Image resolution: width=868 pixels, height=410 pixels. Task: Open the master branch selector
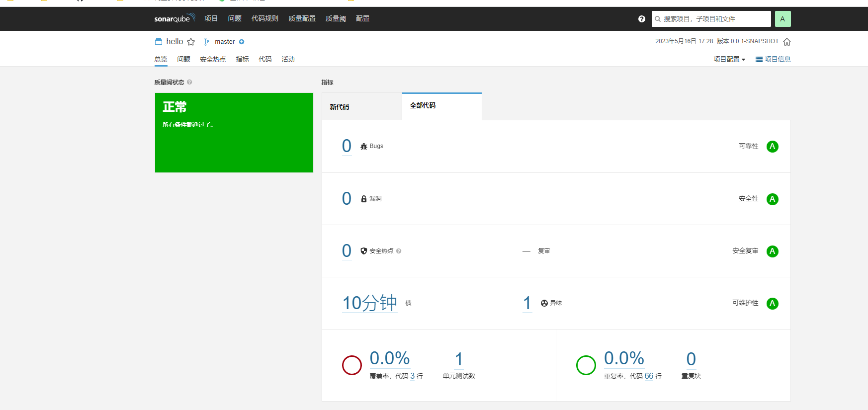(x=225, y=42)
